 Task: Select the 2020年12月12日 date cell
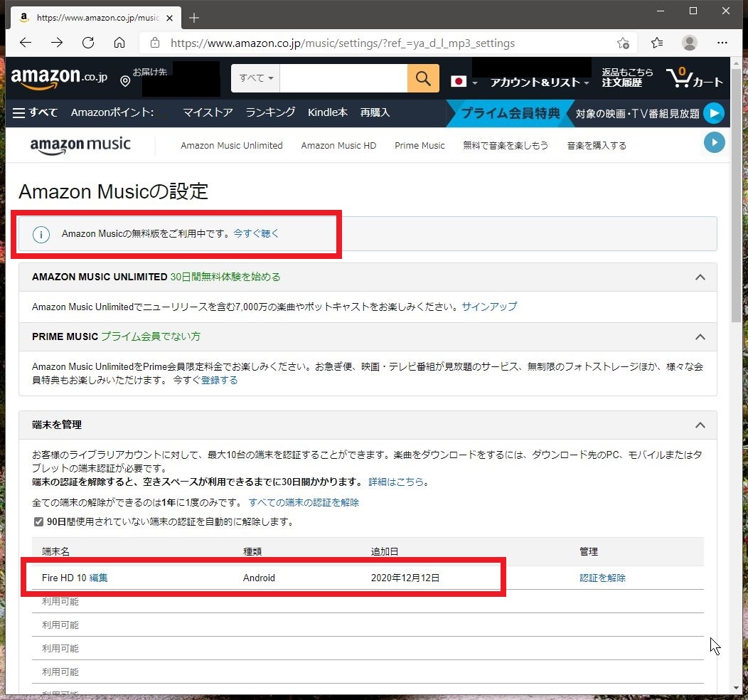[x=405, y=578]
